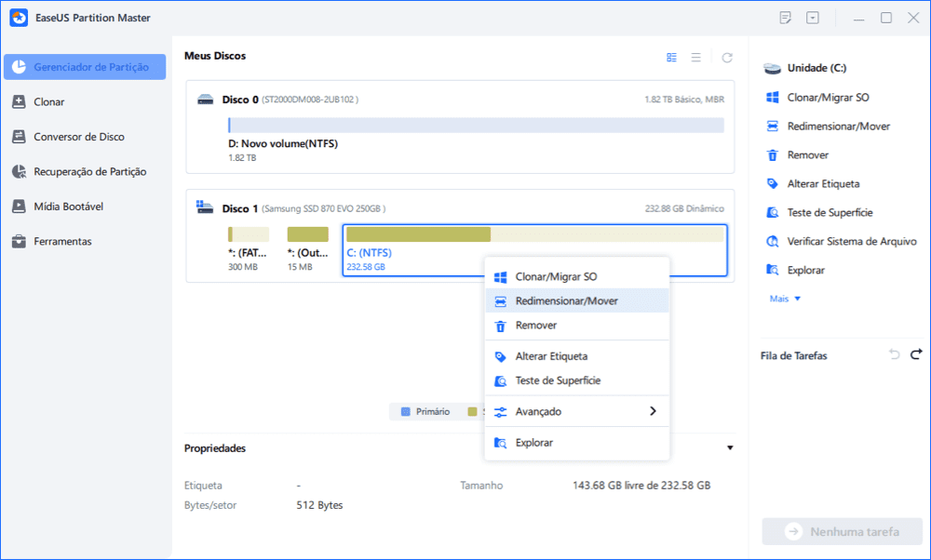Click the Unidade (C:) drive icon
The height and width of the screenshot is (560, 931).
[772, 68]
